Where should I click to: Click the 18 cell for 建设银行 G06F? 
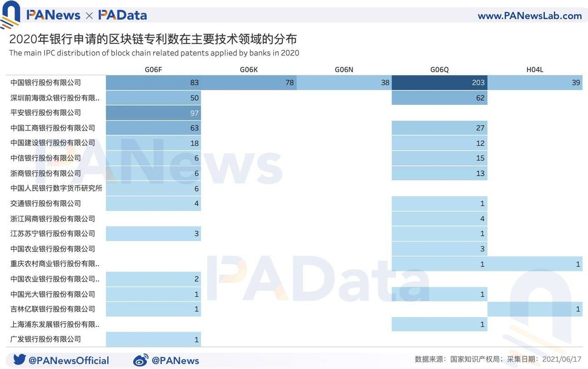154,143
